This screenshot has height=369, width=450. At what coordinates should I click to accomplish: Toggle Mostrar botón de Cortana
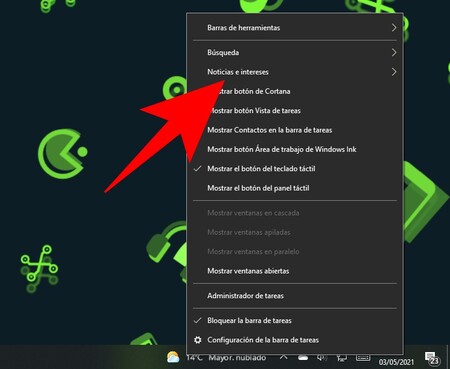[295, 91]
